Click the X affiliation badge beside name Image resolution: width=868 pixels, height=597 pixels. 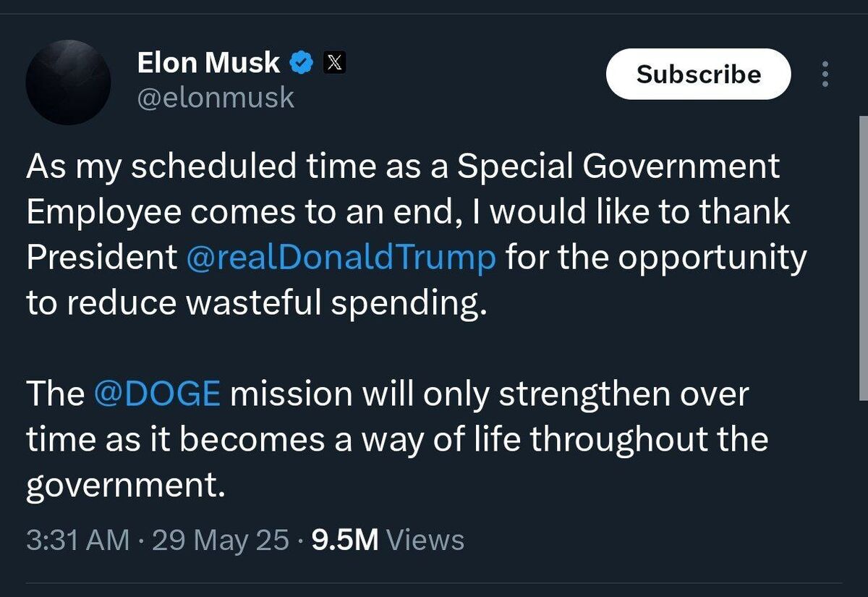tap(333, 64)
